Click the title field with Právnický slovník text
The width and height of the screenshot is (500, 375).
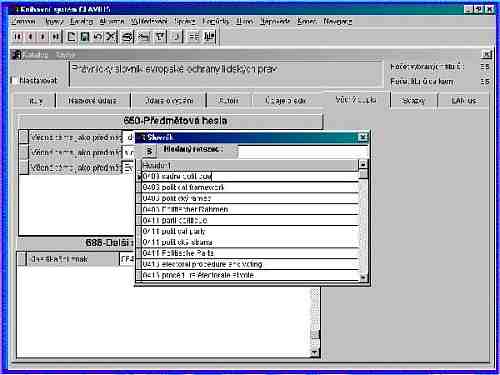(226, 74)
